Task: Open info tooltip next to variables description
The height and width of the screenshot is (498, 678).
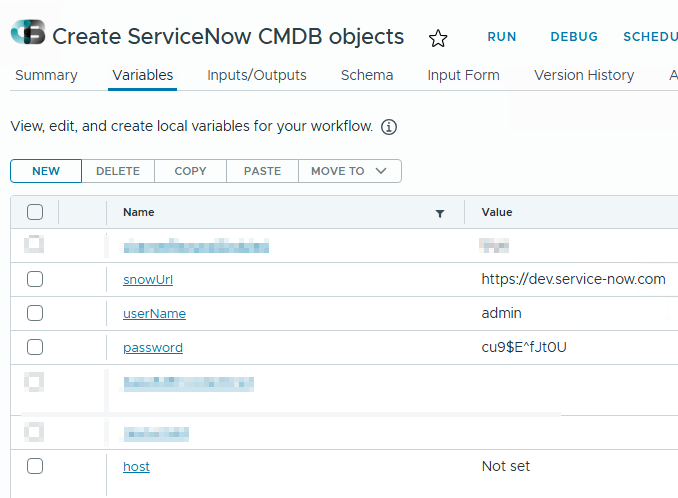Action: pyautogui.click(x=389, y=127)
